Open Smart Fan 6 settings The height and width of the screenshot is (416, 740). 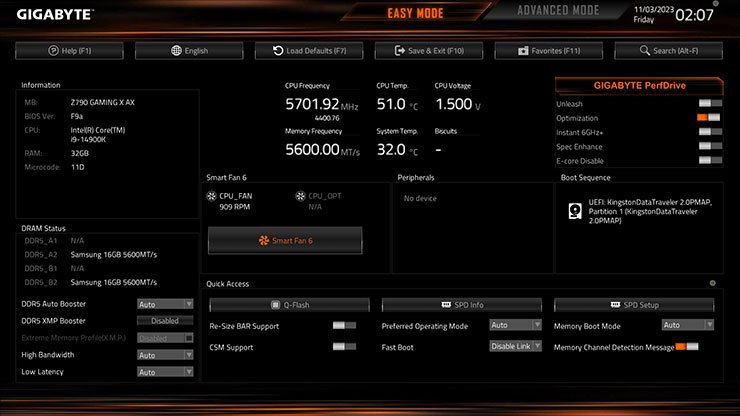(x=285, y=240)
